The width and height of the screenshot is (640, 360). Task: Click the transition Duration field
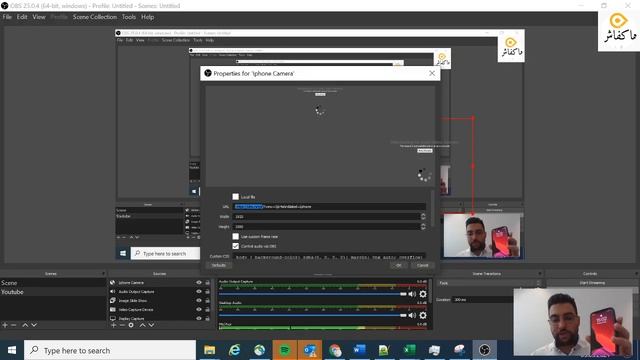tap(484, 300)
